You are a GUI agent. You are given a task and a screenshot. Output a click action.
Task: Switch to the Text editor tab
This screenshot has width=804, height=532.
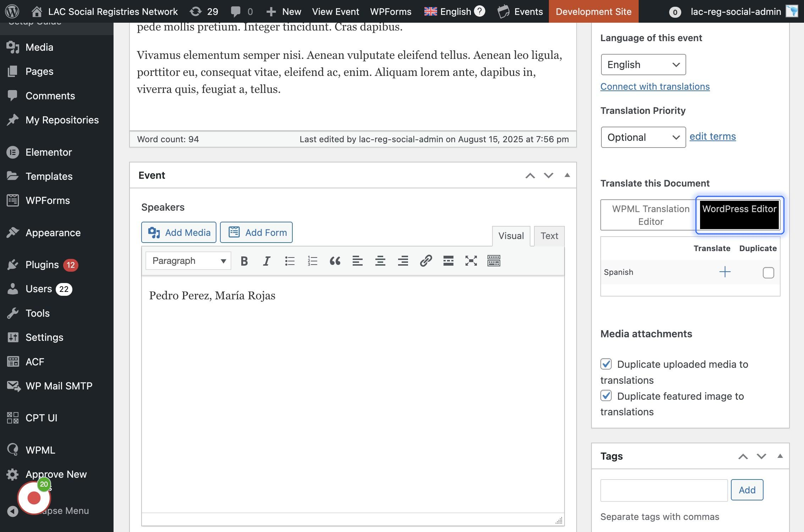[x=549, y=236]
